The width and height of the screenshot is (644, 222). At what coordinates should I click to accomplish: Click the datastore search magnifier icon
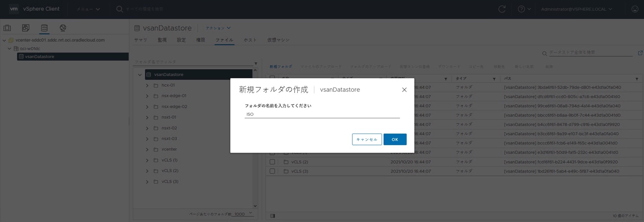point(545,53)
